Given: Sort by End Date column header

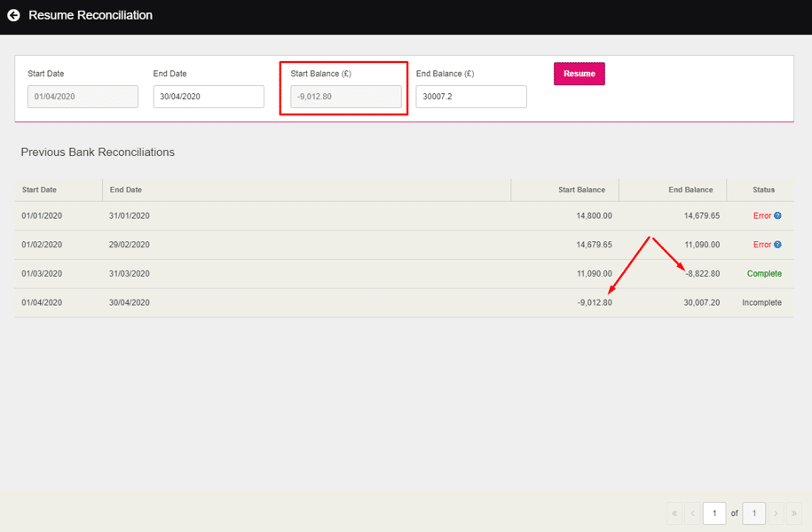Looking at the screenshot, I should click(126, 190).
